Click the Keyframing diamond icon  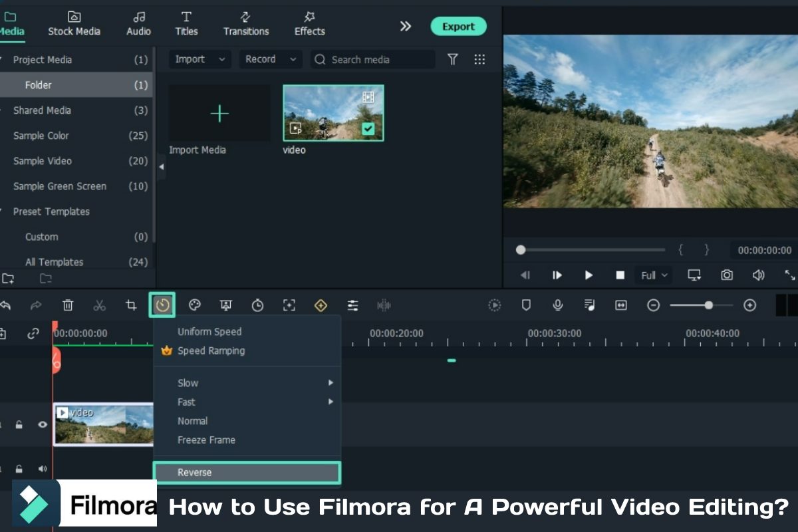321,305
